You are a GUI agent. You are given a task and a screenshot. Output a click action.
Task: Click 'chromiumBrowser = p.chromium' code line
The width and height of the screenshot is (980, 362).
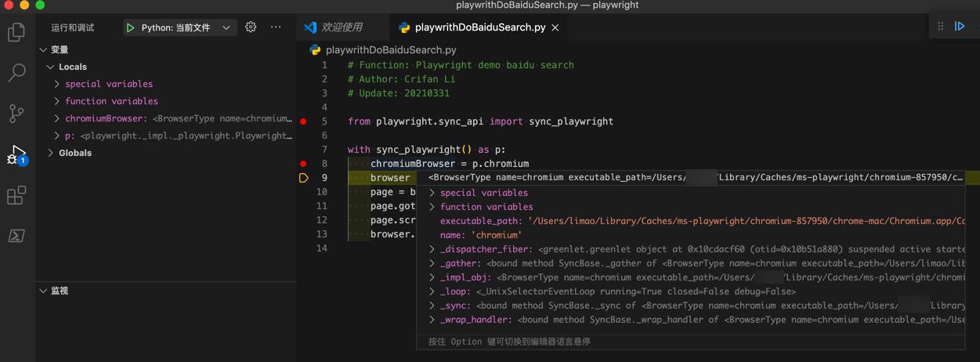point(450,164)
